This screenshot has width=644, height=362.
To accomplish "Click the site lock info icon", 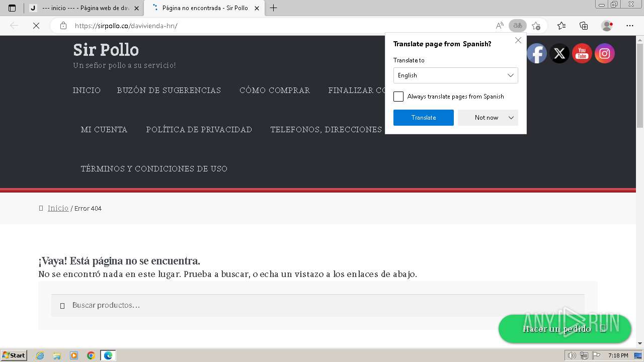I will click(x=63, y=26).
